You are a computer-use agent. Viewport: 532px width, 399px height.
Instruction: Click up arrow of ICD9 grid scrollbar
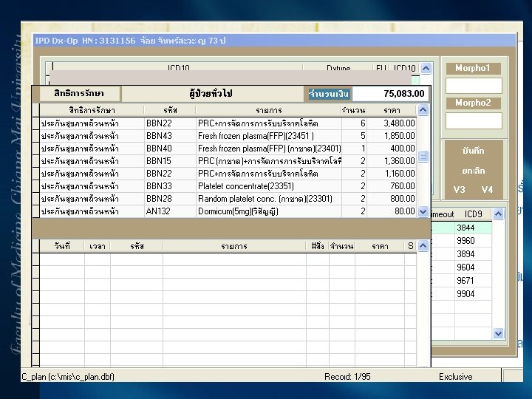(498, 214)
